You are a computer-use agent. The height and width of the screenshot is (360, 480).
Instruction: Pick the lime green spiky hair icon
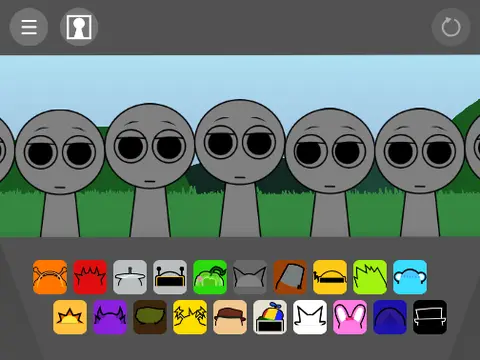click(x=370, y=277)
